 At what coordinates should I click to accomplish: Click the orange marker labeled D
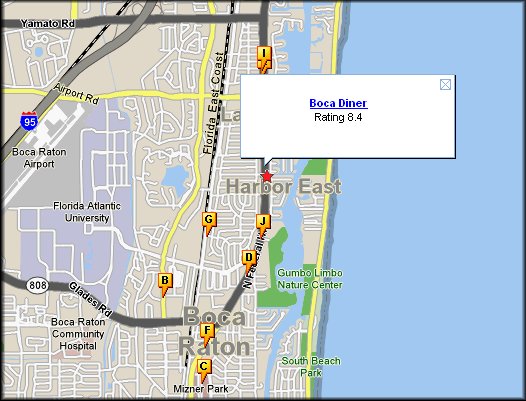click(x=249, y=261)
